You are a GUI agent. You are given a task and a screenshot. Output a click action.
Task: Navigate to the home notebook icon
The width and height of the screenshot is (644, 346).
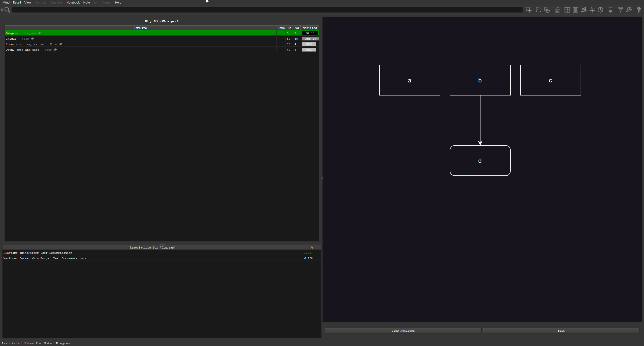tap(557, 10)
